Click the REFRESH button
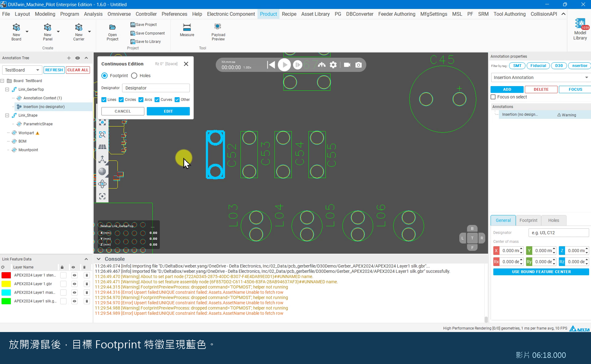591x364 pixels. click(54, 70)
